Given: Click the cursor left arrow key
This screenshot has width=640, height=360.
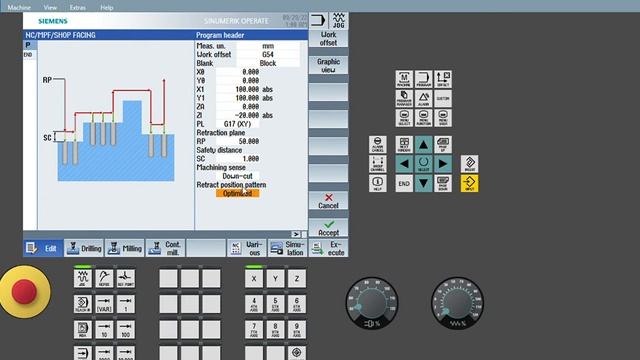Looking at the screenshot, I should click(x=404, y=164).
